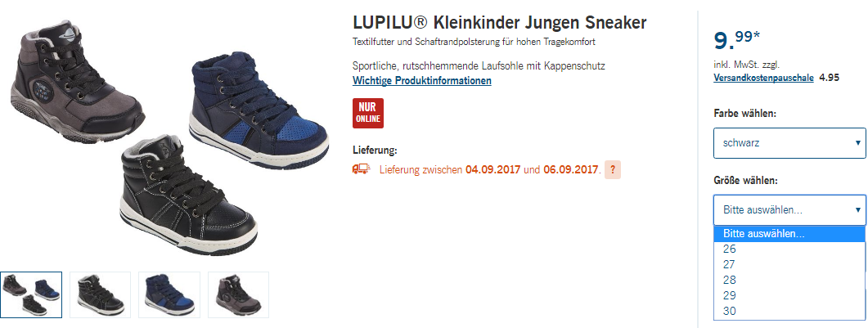This screenshot has height=328, width=868.
Task: Select the highlighted Bitte auswählen... option
Action: (x=789, y=234)
